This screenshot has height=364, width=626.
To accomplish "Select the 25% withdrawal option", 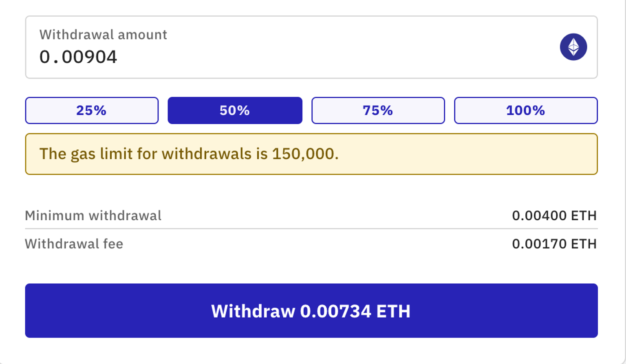I will coord(92,110).
